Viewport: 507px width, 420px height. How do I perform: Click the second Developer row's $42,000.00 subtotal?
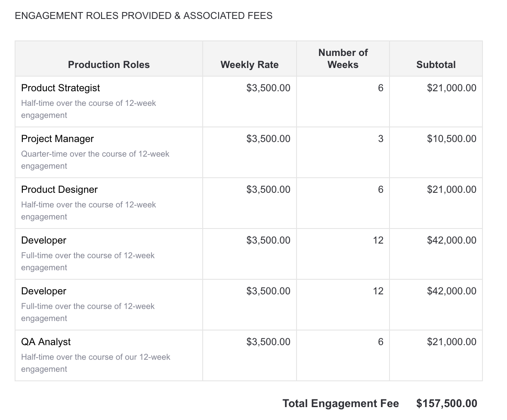(x=451, y=291)
